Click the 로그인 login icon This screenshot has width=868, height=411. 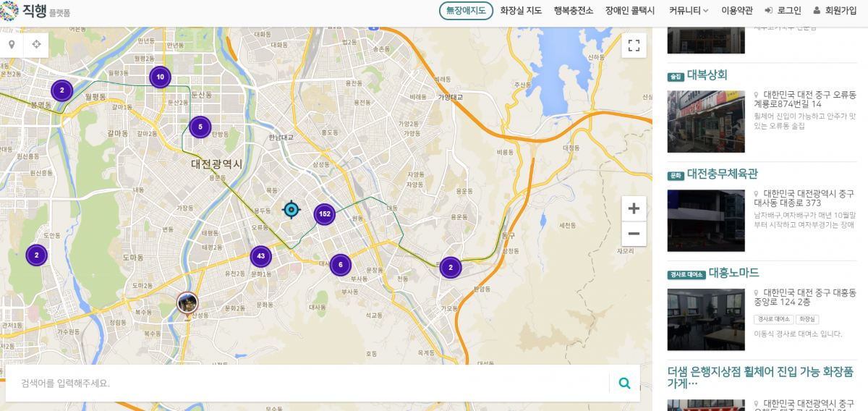pyautogui.click(x=769, y=10)
